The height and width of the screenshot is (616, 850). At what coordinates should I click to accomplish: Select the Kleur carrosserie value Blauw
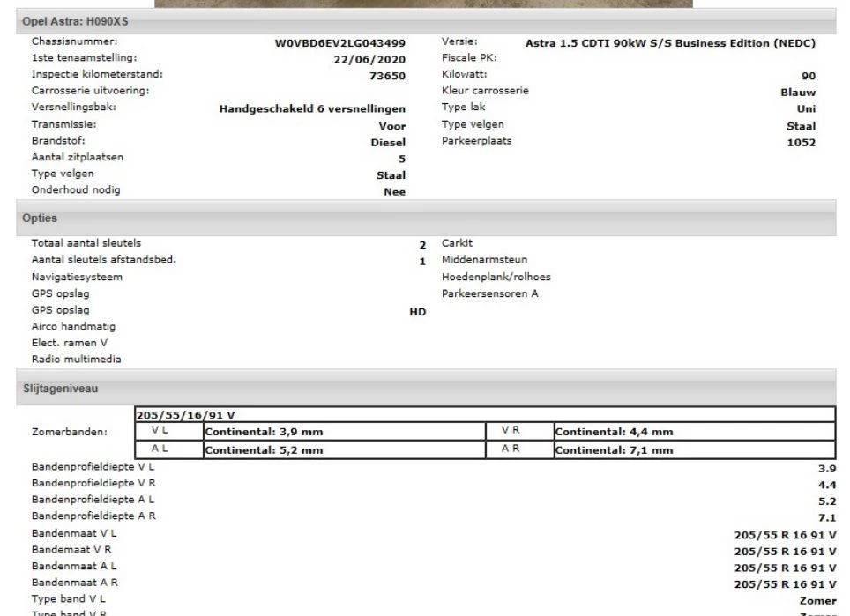tap(799, 92)
